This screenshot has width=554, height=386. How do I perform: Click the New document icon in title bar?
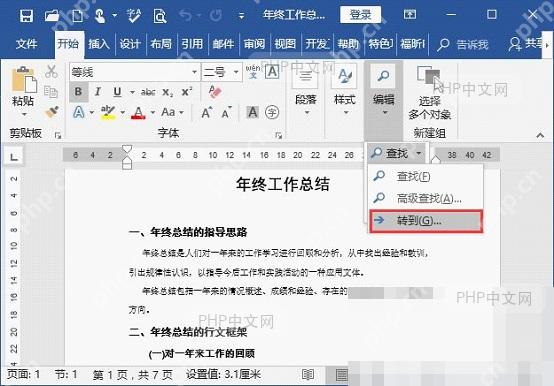[77, 16]
